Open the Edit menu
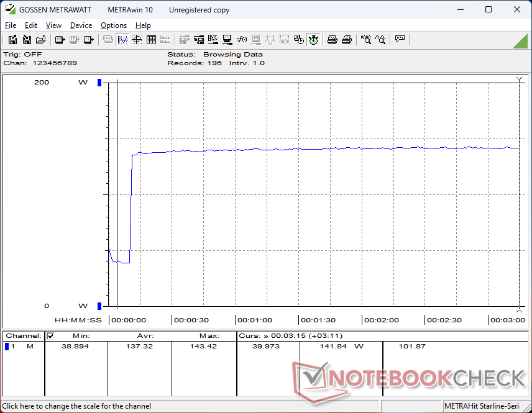The width and height of the screenshot is (532, 413). pos(31,25)
